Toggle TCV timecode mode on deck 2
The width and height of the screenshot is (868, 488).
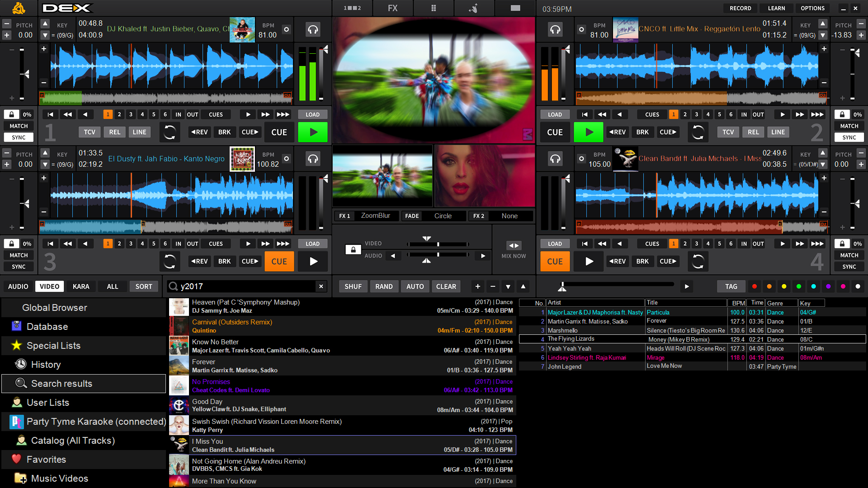728,132
